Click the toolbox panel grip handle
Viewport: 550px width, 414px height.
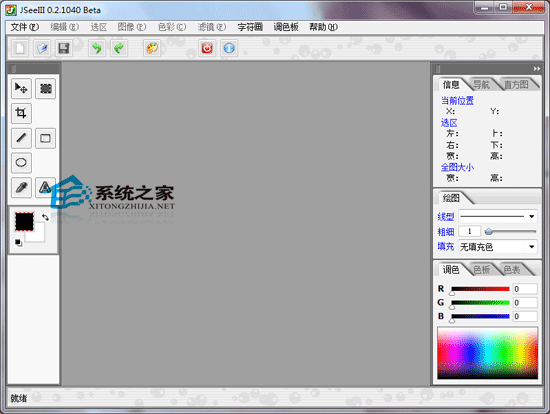pyautogui.click(x=13, y=69)
